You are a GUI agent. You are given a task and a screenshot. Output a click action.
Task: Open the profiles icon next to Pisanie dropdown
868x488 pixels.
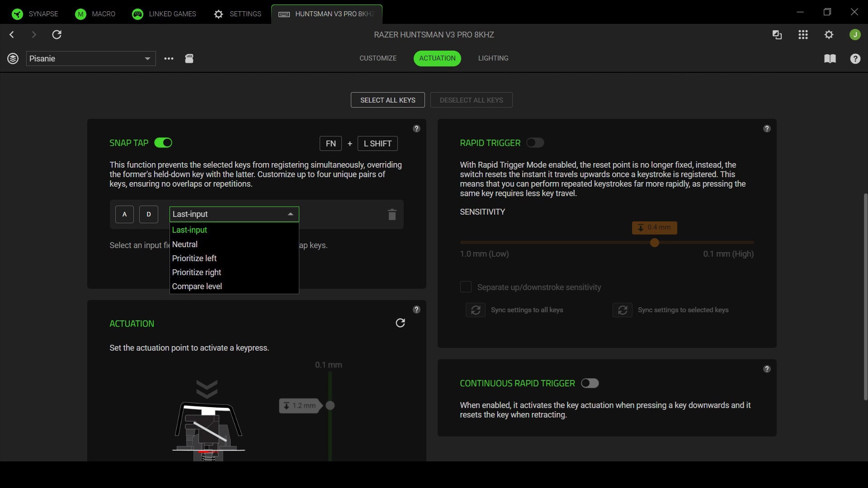[x=13, y=58]
